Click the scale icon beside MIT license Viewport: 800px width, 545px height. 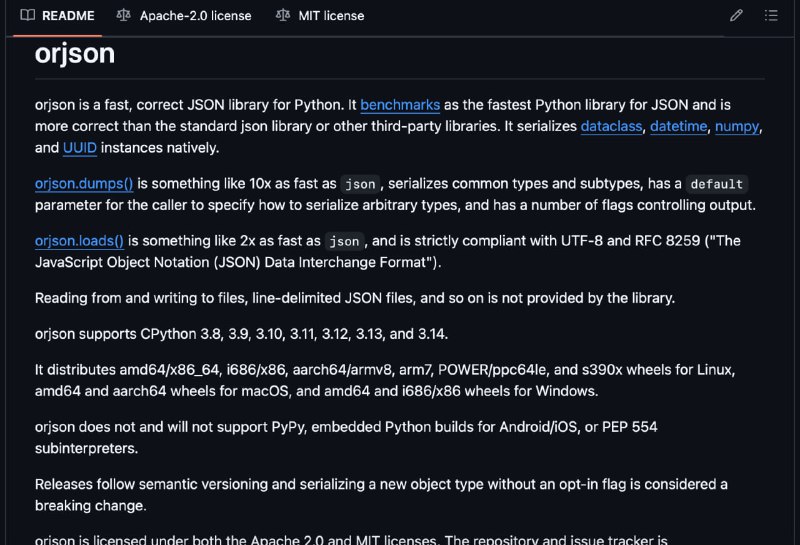[x=283, y=15]
